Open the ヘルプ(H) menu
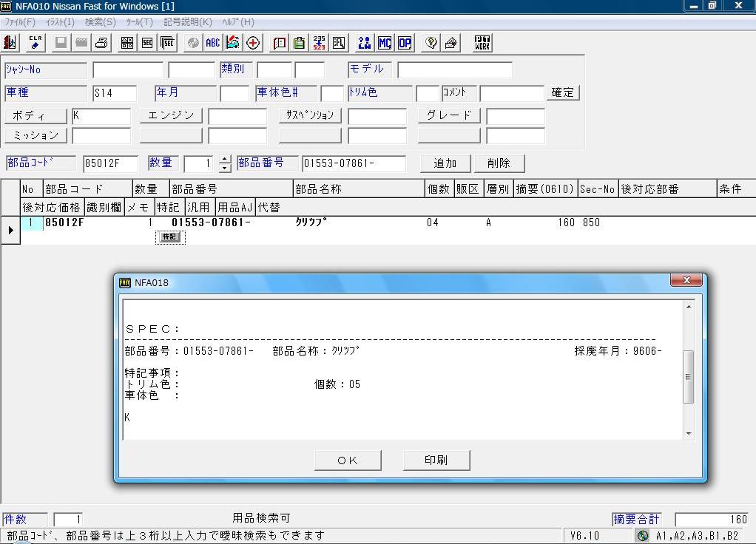 (238, 22)
